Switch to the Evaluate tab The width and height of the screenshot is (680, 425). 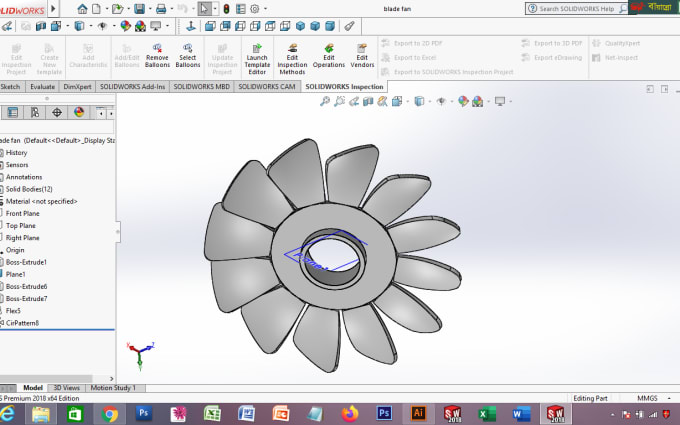(42, 87)
